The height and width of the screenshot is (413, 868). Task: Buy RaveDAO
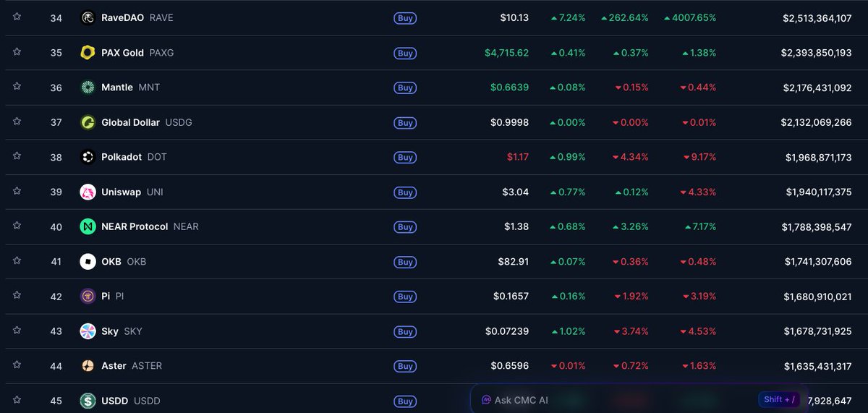tap(405, 18)
